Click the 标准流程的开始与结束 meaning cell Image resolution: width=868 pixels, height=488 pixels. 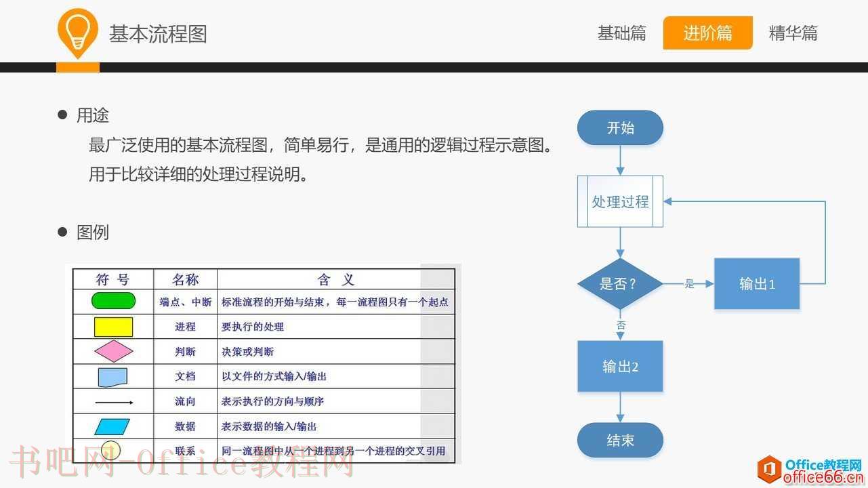335,302
